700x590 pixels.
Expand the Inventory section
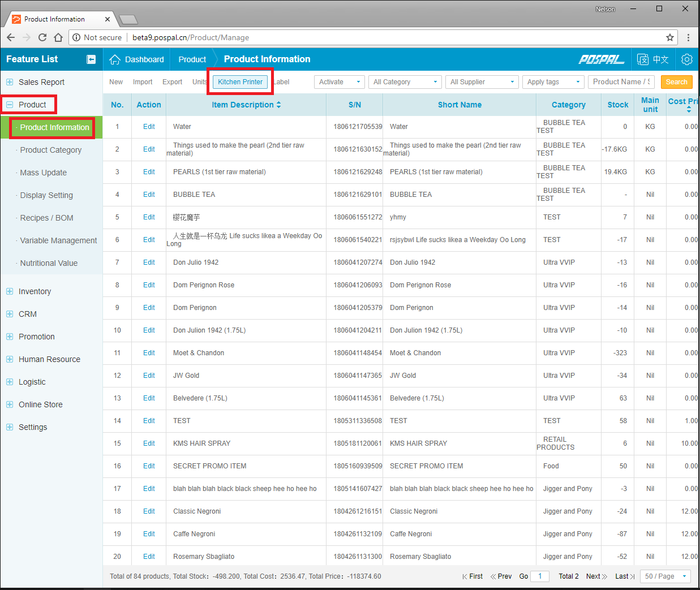tap(10, 291)
